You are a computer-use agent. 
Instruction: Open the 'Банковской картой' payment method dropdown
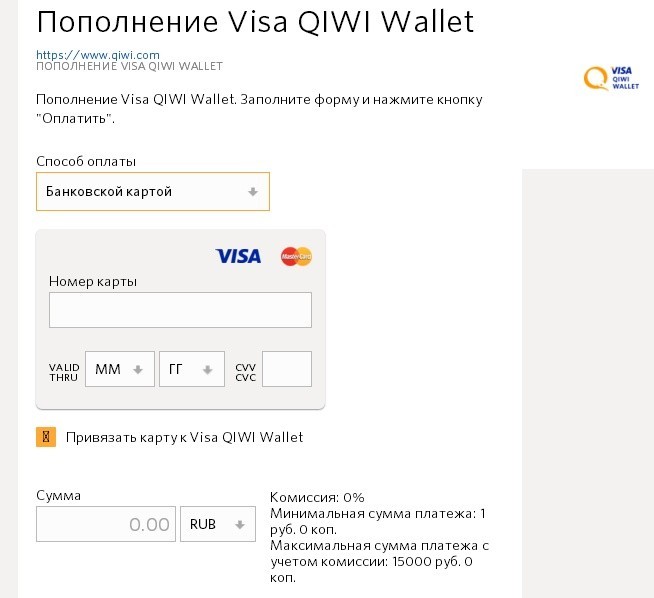[x=153, y=191]
